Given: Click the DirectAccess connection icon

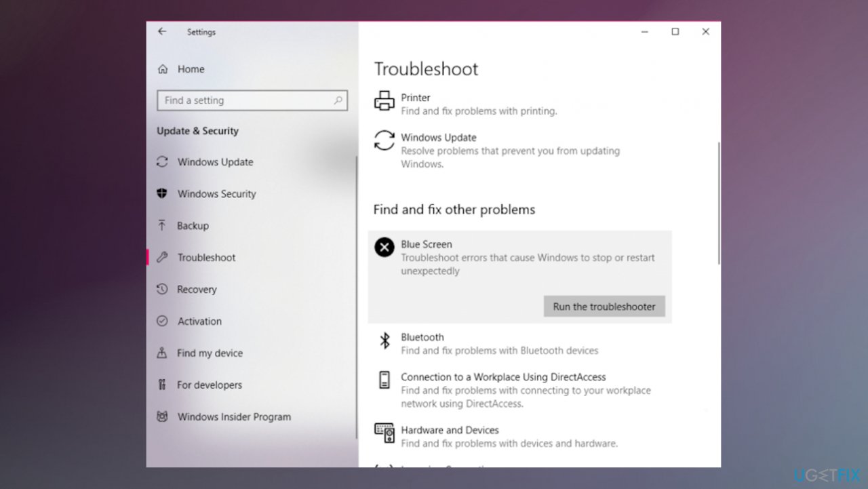Looking at the screenshot, I should 384,380.
